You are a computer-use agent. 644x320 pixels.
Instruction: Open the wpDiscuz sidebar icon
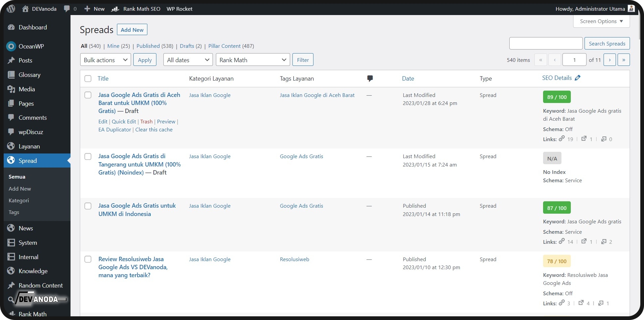point(11,132)
